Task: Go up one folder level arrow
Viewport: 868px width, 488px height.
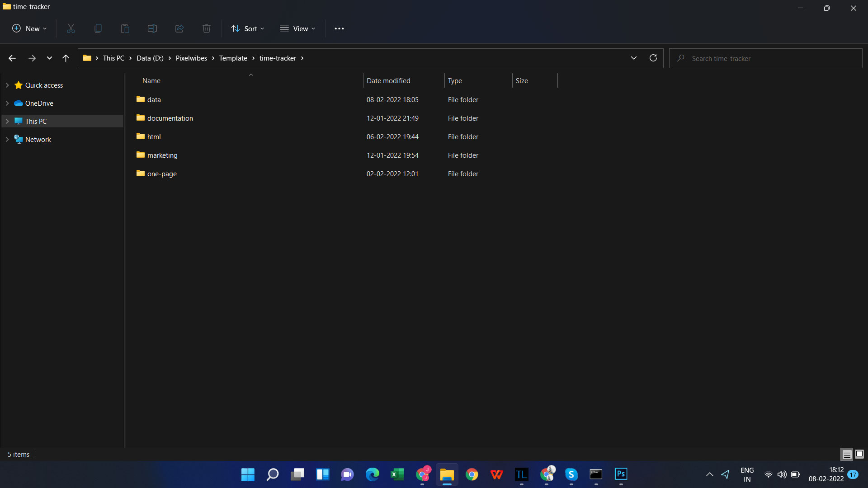Action: tap(66, 58)
